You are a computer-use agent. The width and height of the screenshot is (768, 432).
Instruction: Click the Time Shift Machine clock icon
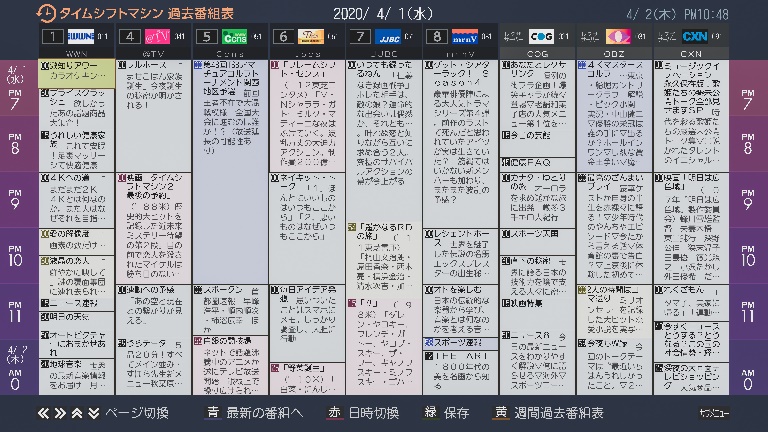tap(46, 13)
